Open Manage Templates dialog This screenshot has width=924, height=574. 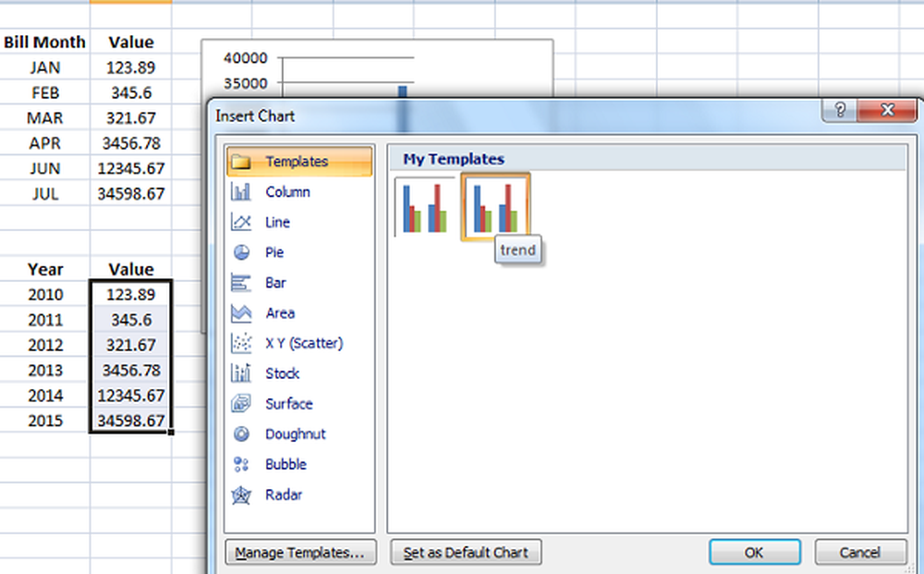[x=300, y=553]
